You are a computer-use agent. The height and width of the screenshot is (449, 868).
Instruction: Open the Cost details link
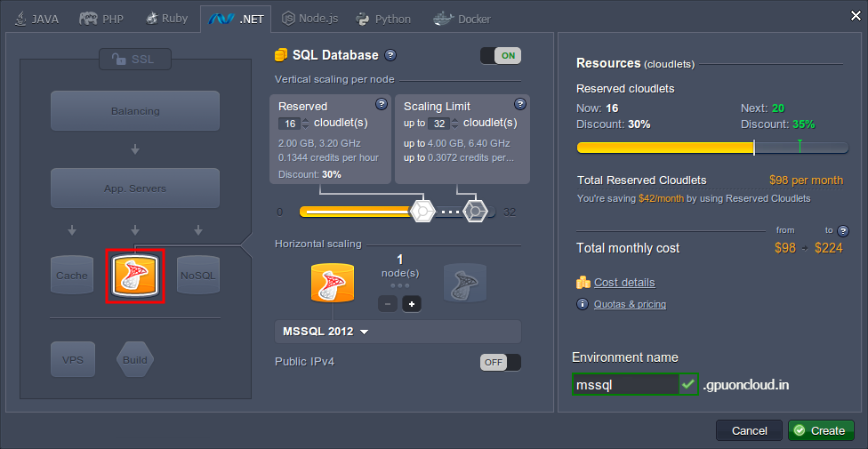[624, 283]
